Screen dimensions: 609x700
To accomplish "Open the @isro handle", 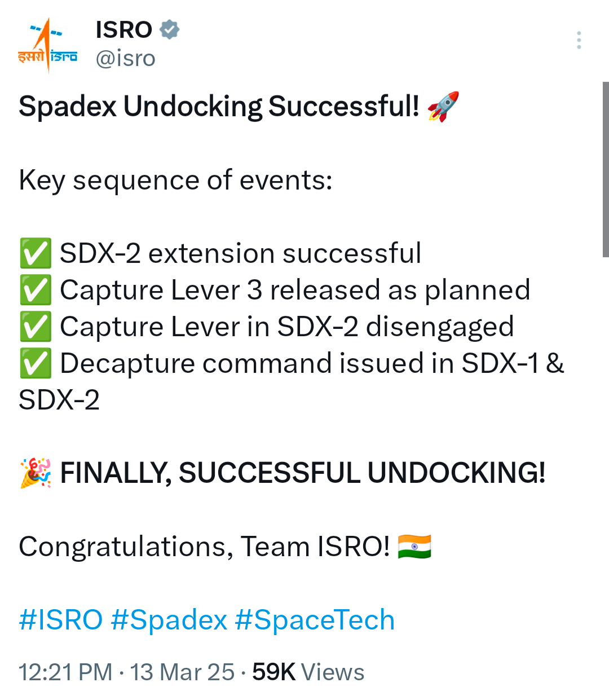I will (x=125, y=58).
